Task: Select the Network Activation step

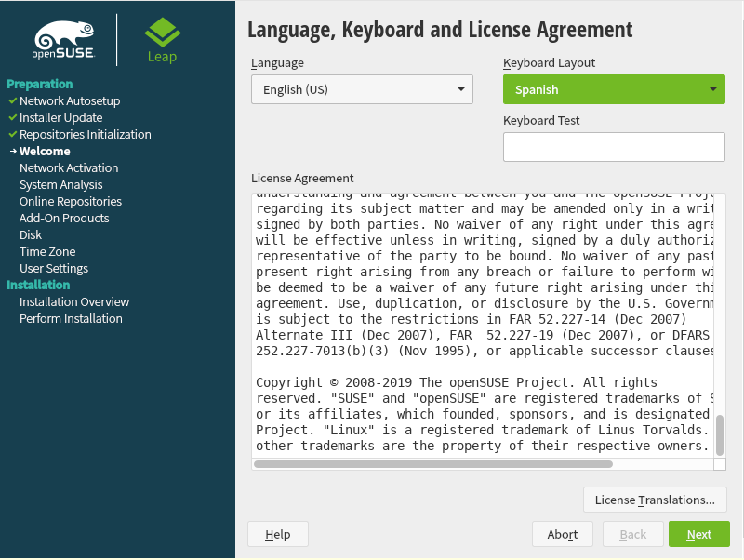Action: 69,167
